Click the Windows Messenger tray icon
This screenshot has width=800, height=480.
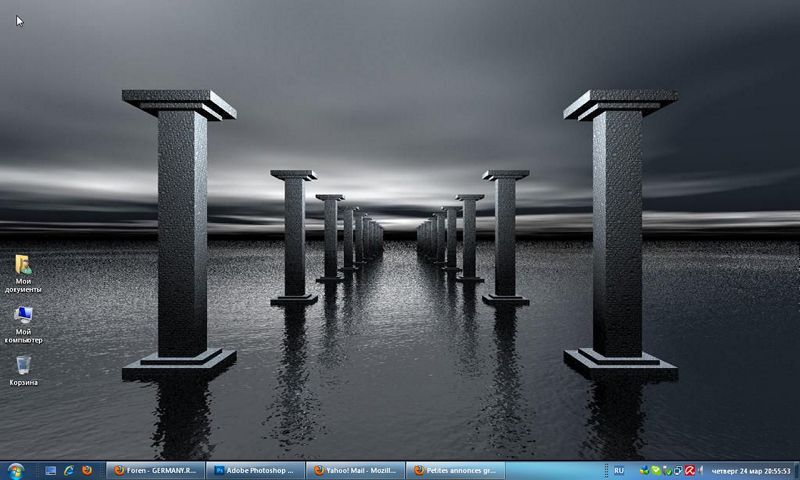pyautogui.click(x=645, y=470)
